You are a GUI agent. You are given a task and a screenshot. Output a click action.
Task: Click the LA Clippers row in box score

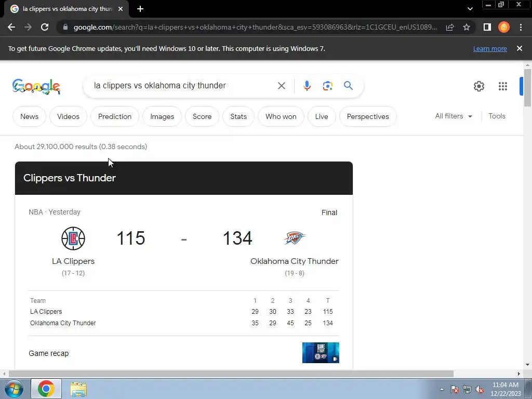[x=184, y=312]
